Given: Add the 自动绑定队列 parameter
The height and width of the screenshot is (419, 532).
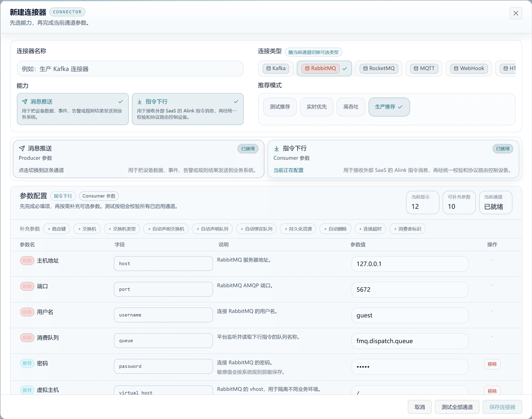Looking at the screenshot, I should point(256,229).
